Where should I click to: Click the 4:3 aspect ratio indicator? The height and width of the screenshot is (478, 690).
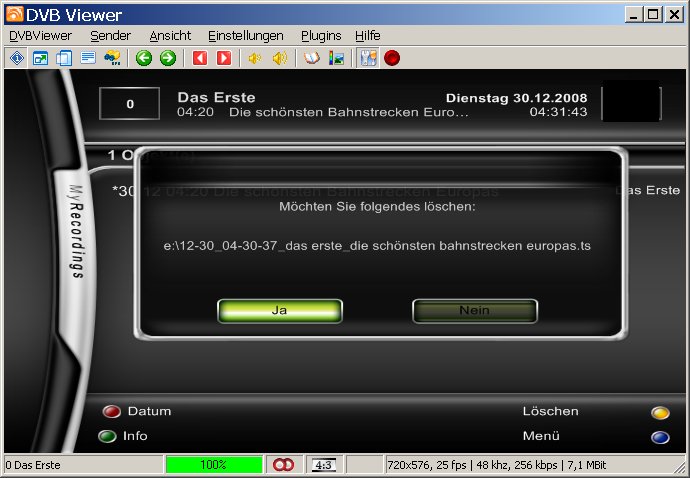[x=324, y=465]
